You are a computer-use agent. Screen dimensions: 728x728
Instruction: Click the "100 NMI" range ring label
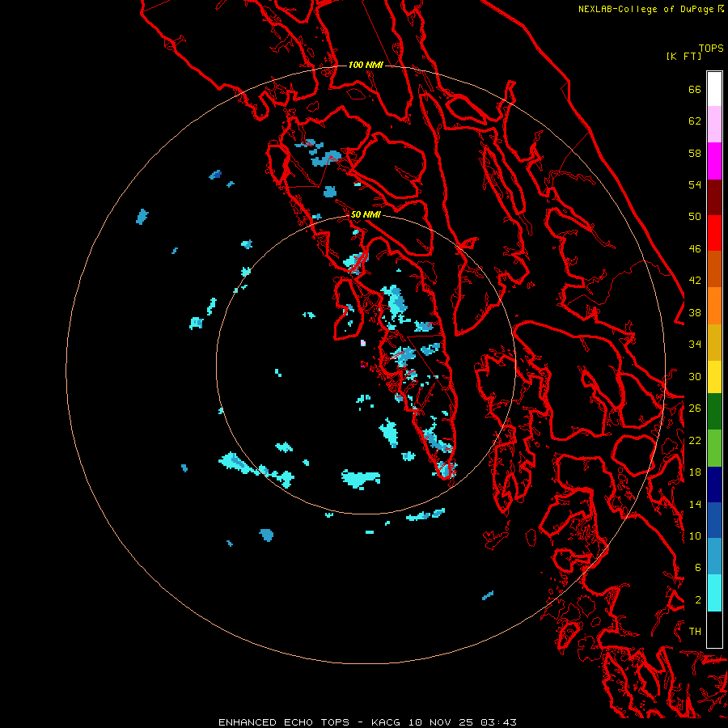366,65
